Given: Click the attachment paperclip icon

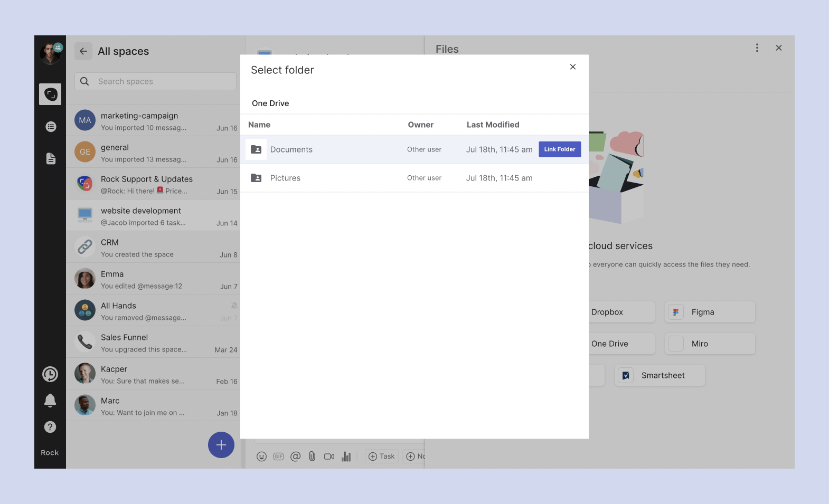Looking at the screenshot, I should [x=312, y=457].
